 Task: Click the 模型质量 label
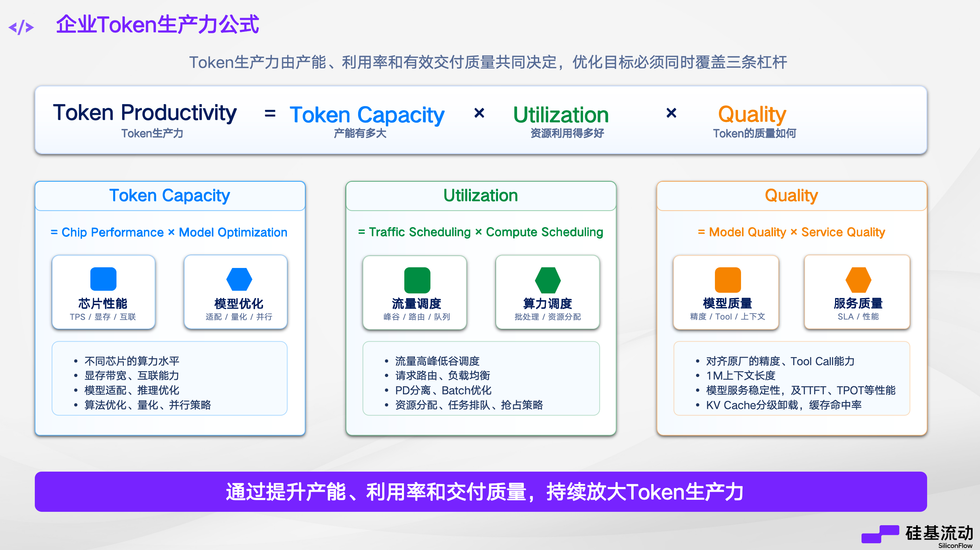click(727, 303)
